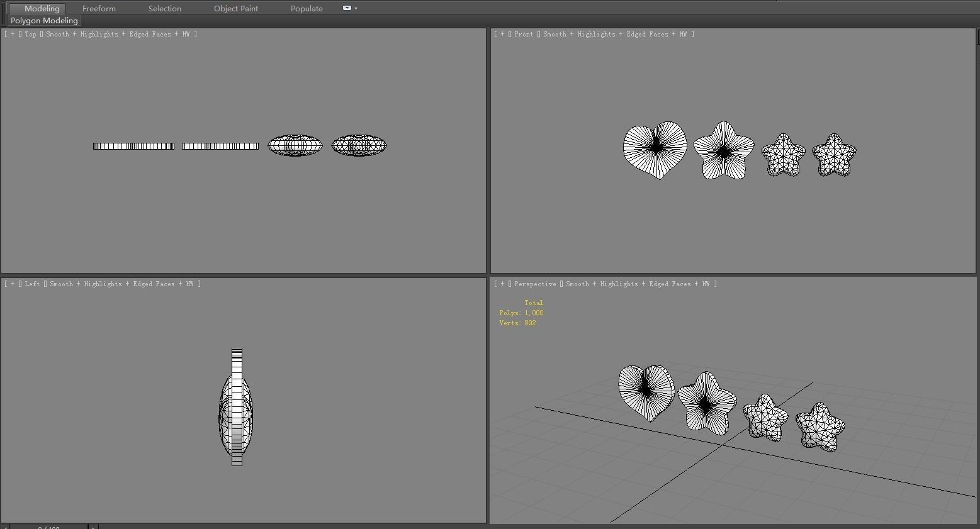
Task: Open the ribbon display mode dropdown arrow
Action: [356, 8]
